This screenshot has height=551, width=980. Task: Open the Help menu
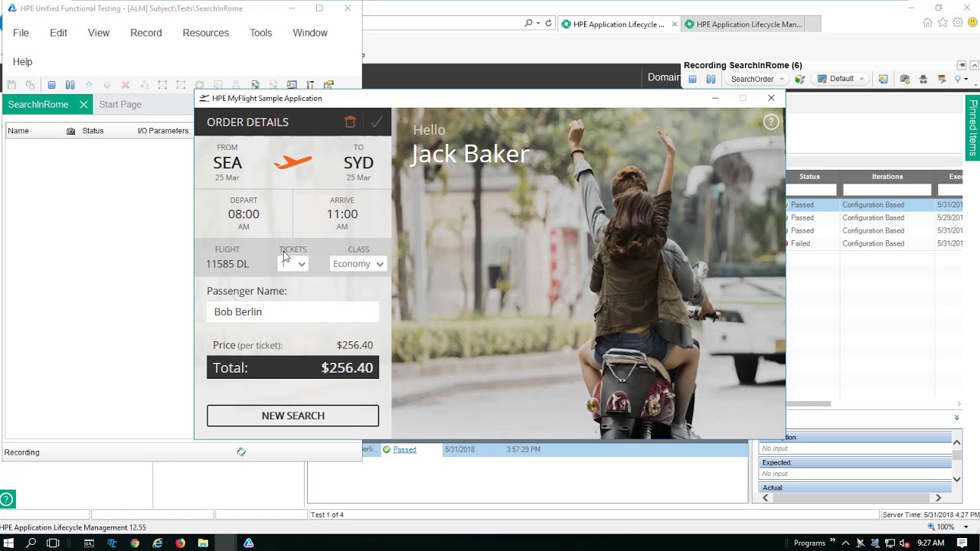pyautogui.click(x=22, y=61)
